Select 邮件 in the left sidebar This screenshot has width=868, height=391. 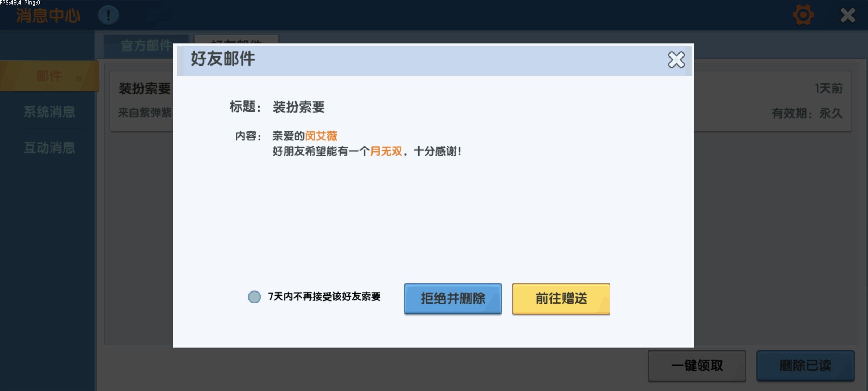49,76
